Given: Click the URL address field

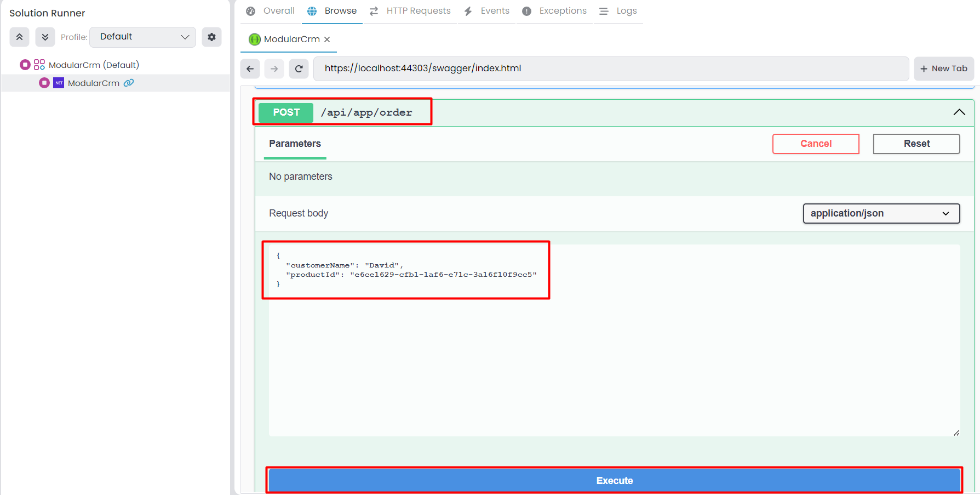Looking at the screenshot, I should click(x=611, y=69).
